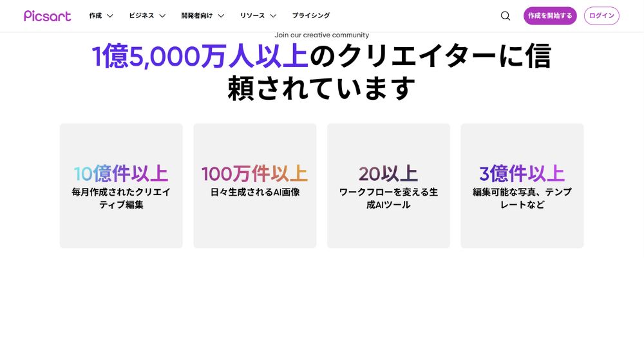Click the 'Join our creative community' text
The height and width of the screenshot is (354, 644).
click(x=321, y=35)
